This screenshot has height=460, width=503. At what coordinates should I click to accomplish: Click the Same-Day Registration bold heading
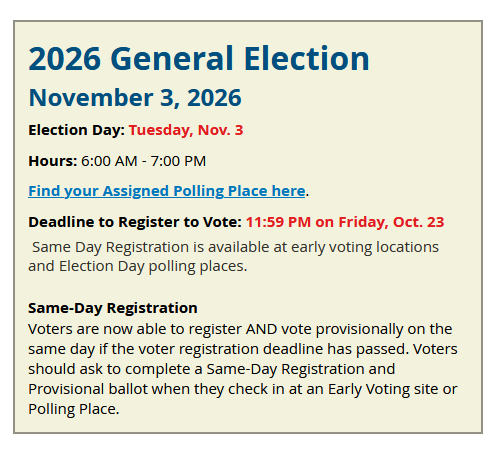[113, 308]
